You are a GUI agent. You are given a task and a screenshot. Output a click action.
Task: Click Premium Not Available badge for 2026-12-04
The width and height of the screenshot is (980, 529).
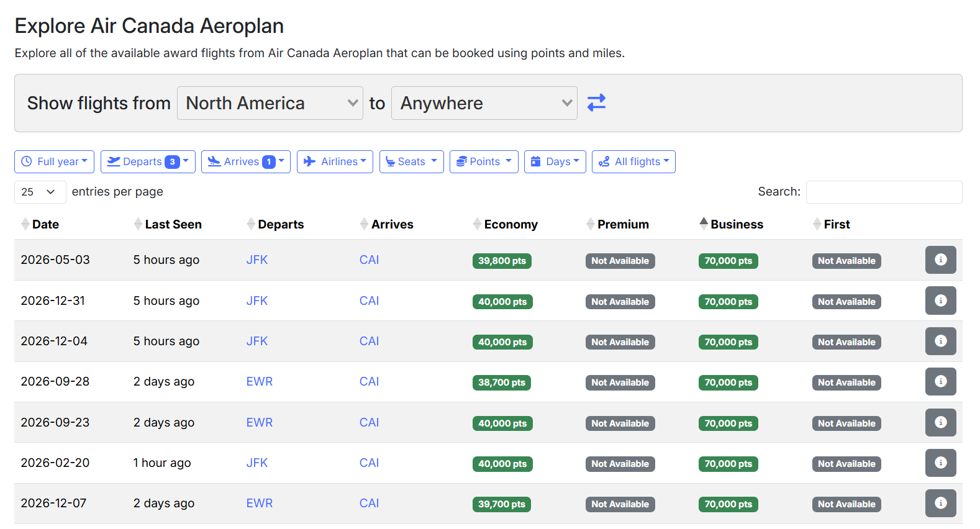coord(620,342)
